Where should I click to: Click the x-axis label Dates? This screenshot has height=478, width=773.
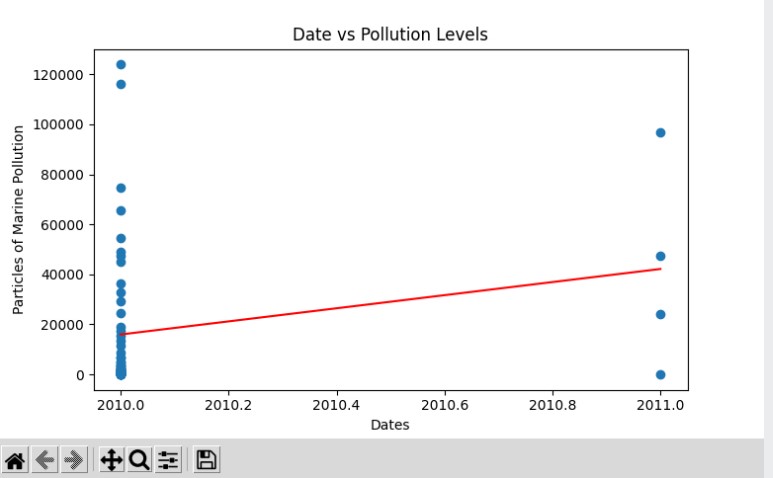pyautogui.click(x=390, y=425)
